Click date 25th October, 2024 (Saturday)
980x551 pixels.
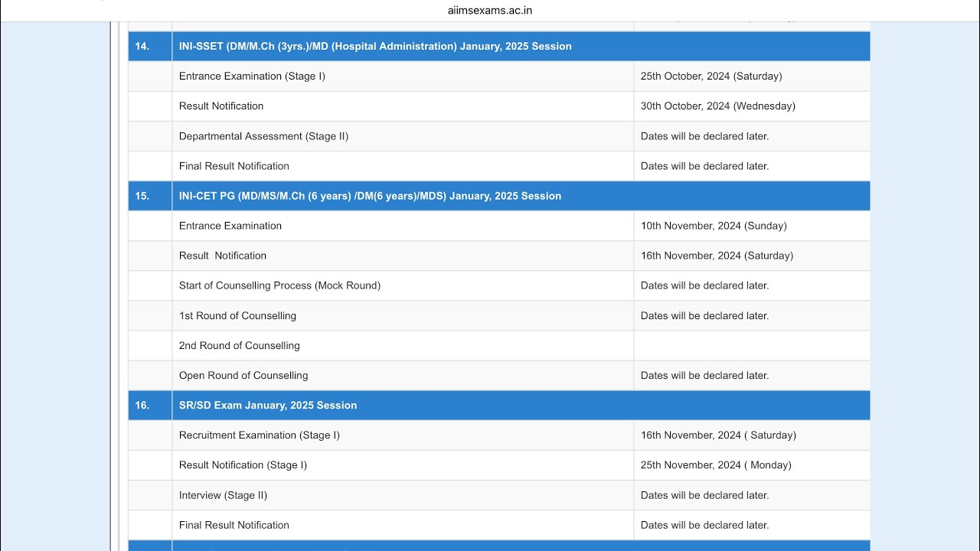point(711,76)
